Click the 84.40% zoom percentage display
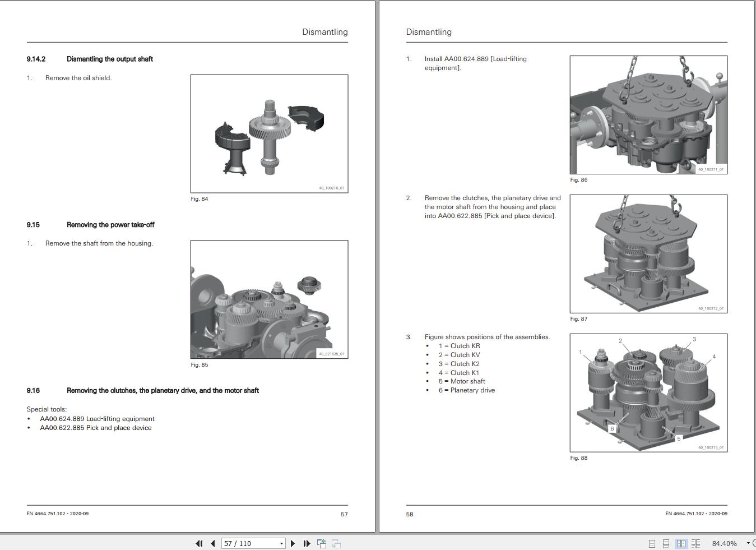 [x=725, y=543]
